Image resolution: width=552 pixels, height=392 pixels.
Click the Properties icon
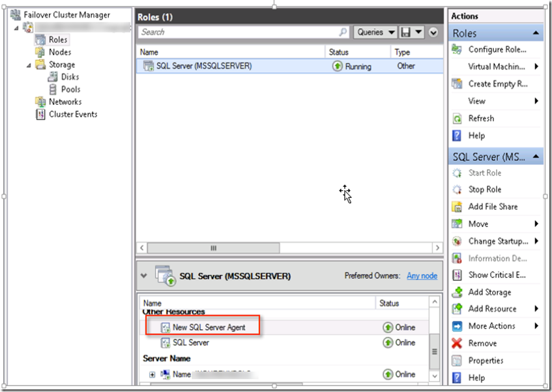click(457, 360)
